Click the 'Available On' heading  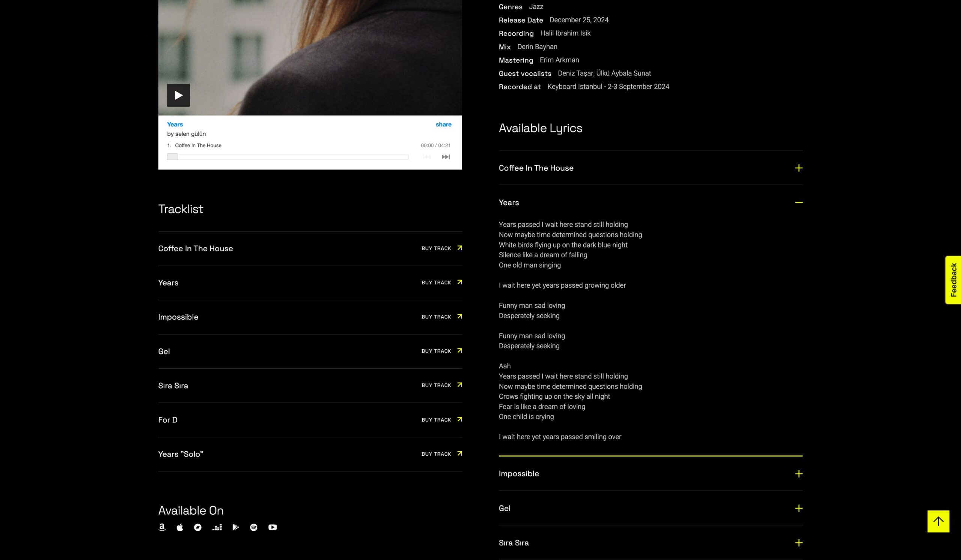point(191,510)
